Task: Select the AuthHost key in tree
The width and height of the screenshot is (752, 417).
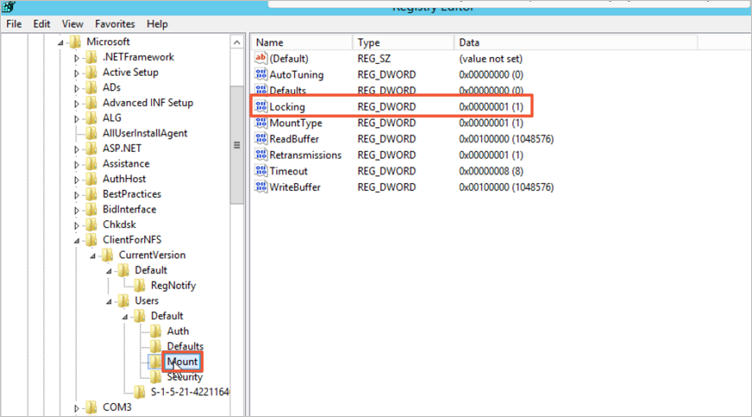Action: (x=124, y=179)
